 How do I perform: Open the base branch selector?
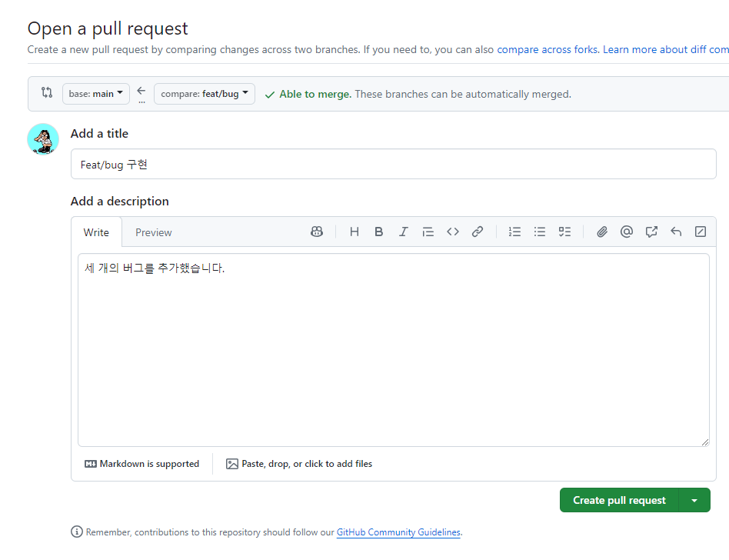(x=95, y=93)
